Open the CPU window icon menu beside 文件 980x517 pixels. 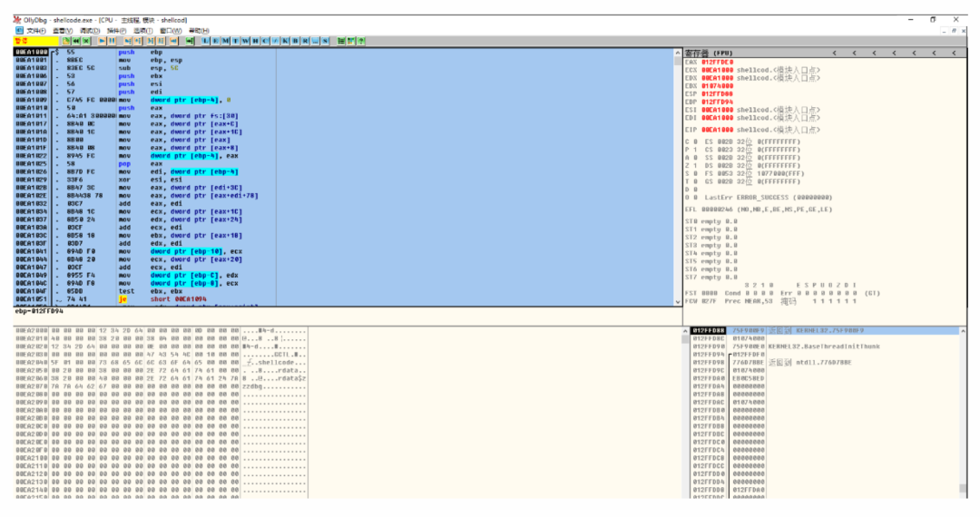pos(19,30)
